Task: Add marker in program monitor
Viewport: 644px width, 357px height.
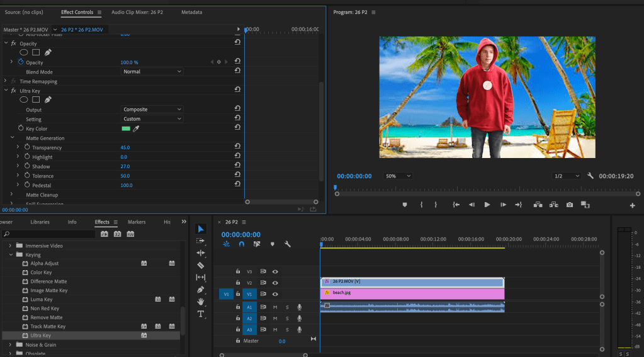Action: click(405, 205)
